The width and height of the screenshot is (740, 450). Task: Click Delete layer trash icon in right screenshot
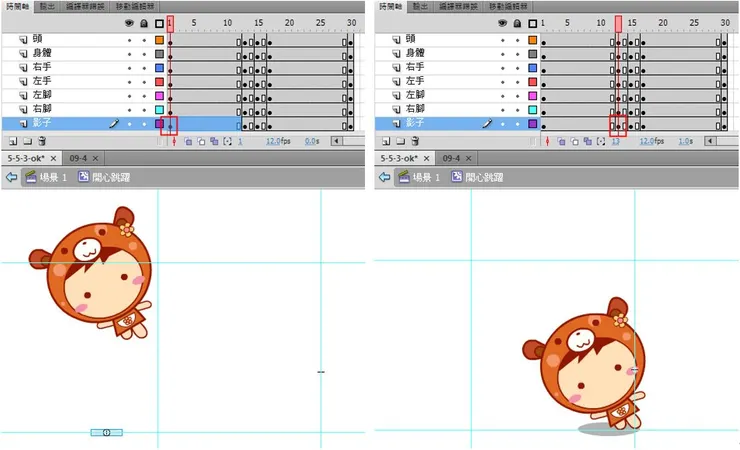[415, 141]
